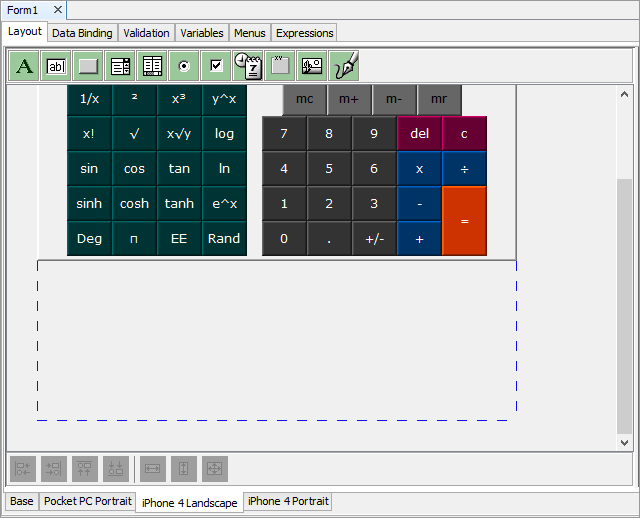This screenshot has width=640, height=518.
Task: Pick the plain button control tool
Action: 89,66
